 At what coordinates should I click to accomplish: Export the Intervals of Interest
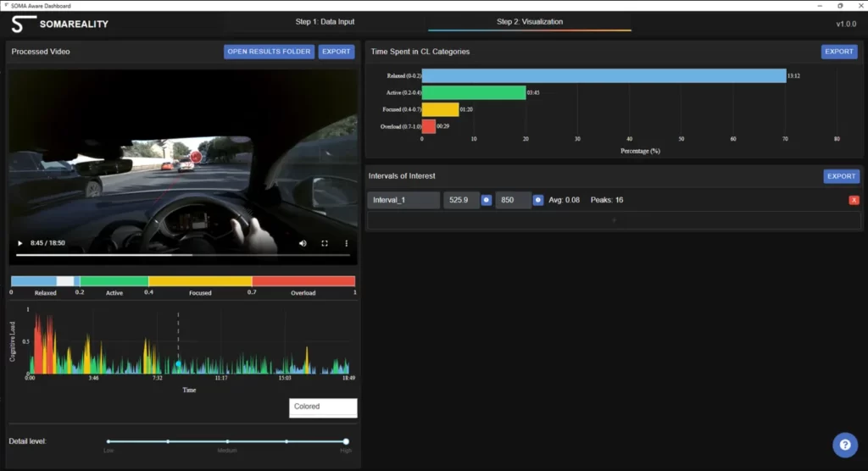(841, 176)
